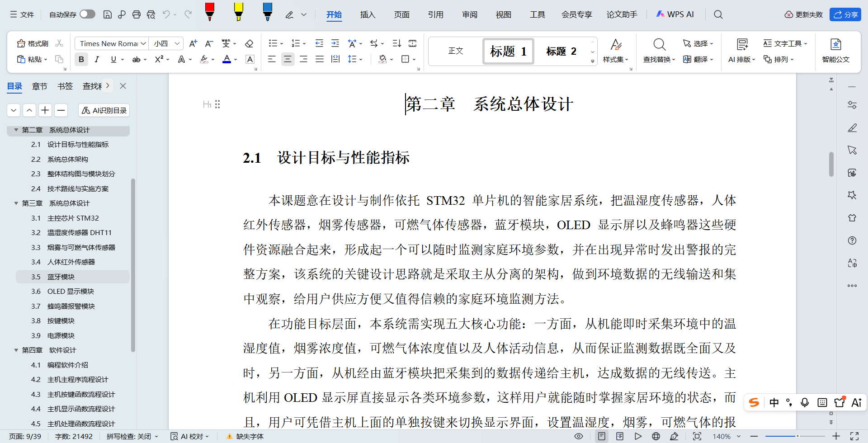
Task: Open the search magnifier in title bar
Action: point(718,14)
